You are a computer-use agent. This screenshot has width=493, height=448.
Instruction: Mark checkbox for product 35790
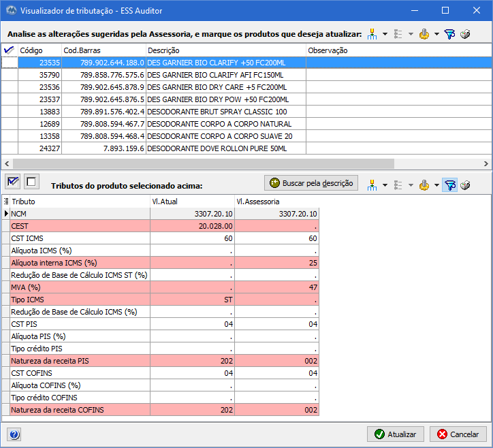coord(10,75)
